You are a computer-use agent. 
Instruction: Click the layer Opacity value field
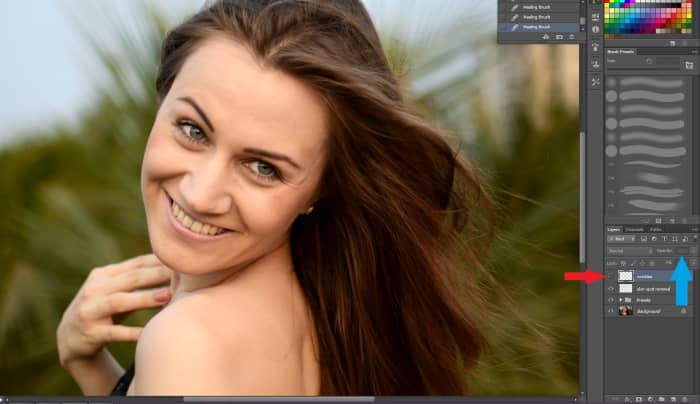click(682, 251)
